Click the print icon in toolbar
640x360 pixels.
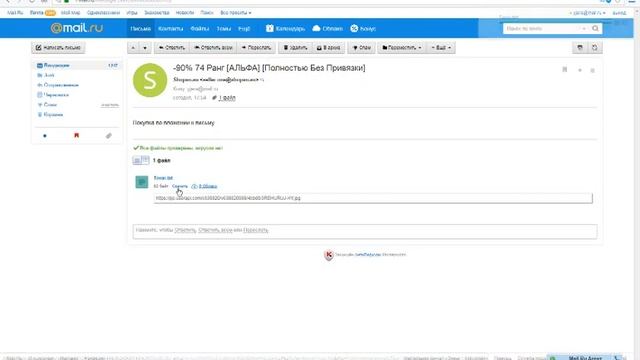point(580,48)
